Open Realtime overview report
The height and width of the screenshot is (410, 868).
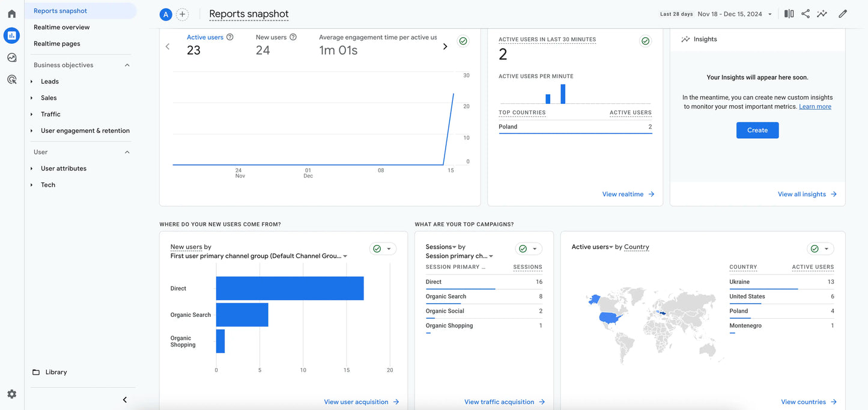(x=61, y=28)
